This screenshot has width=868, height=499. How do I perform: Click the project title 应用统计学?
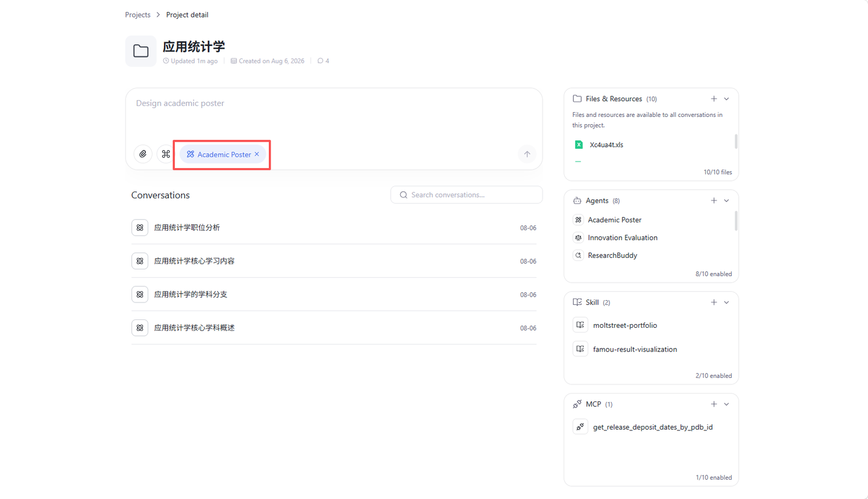(194, 46)
